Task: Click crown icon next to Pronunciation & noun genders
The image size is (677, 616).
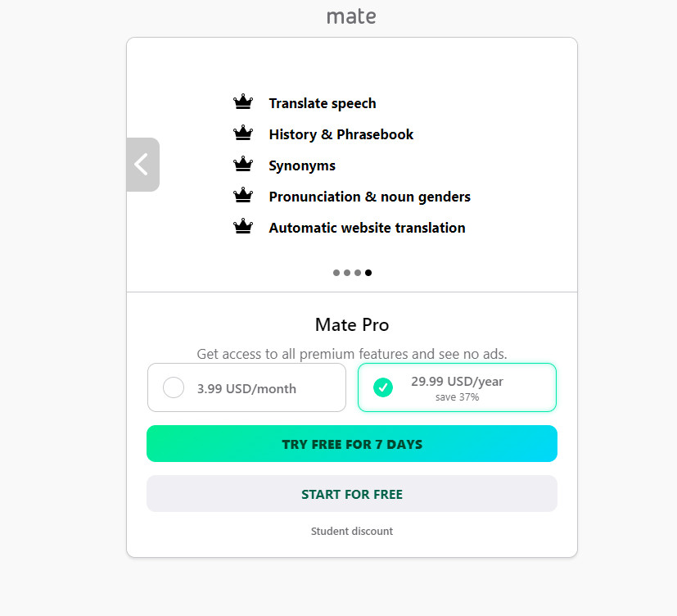Action: point(242,196)
